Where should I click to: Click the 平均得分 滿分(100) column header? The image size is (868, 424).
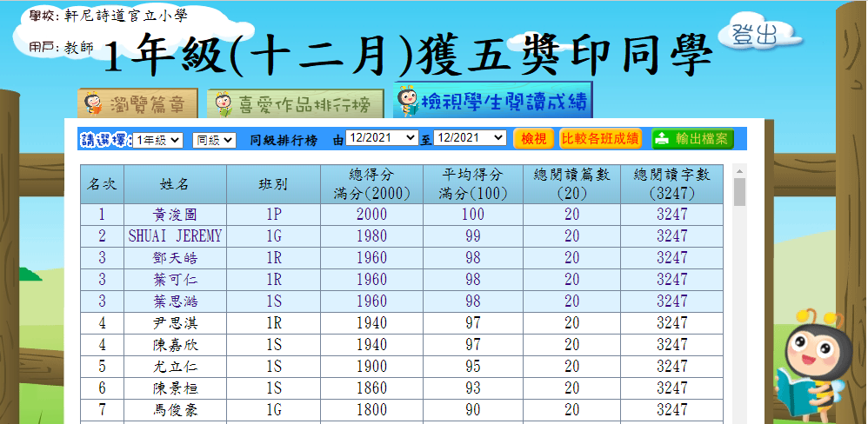pos(473,184)
